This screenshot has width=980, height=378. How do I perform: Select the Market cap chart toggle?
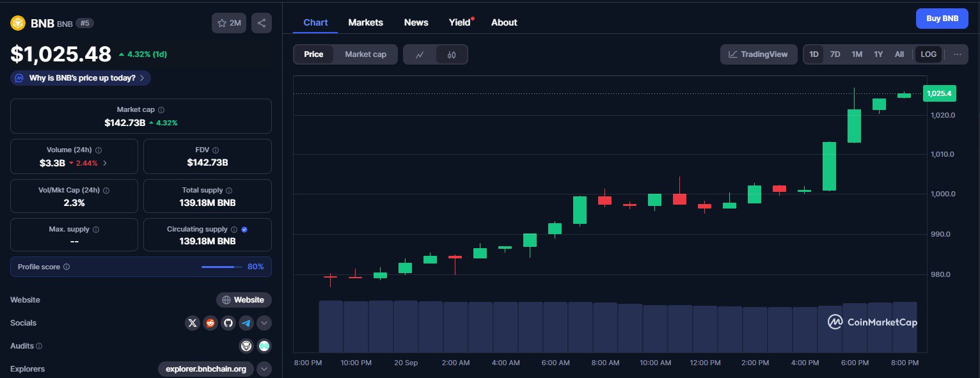(366, 54)
